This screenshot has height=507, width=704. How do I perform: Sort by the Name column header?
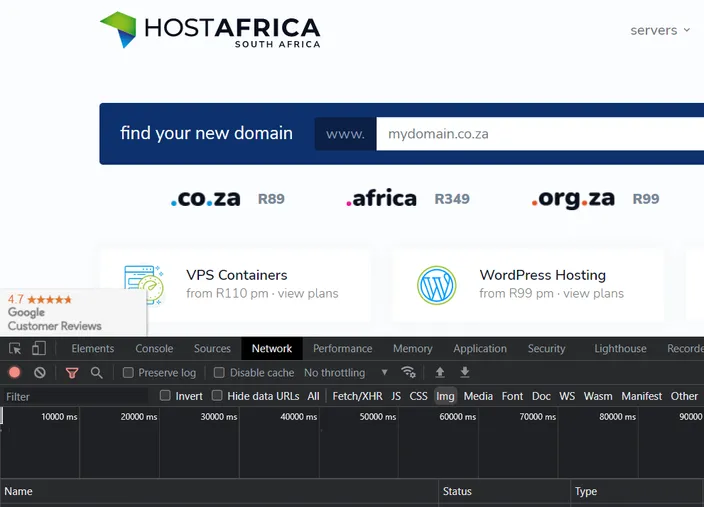point(219,491)
